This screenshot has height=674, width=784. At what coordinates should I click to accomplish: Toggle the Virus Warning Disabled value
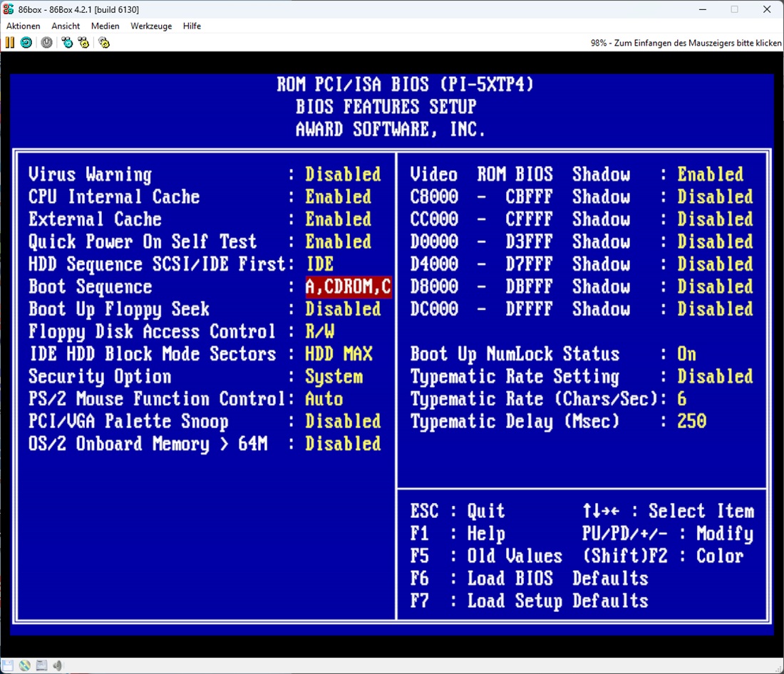(343, 175)
